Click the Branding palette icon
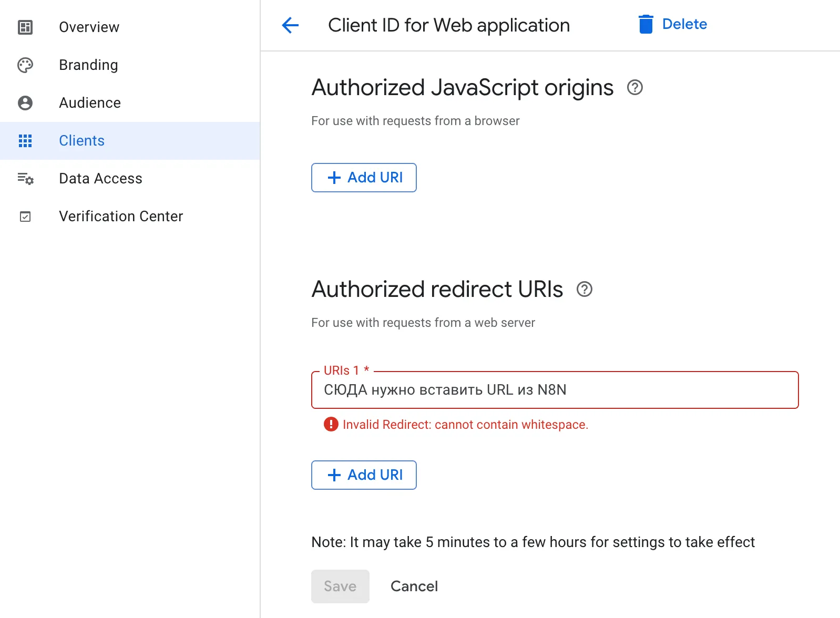 [x=25, y=65]
